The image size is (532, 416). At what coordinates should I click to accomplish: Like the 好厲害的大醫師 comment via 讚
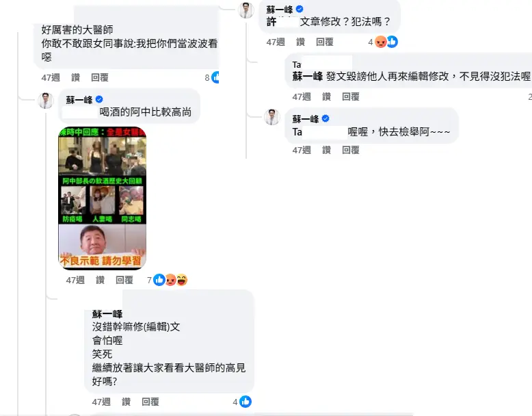click(x=75, y=77)
